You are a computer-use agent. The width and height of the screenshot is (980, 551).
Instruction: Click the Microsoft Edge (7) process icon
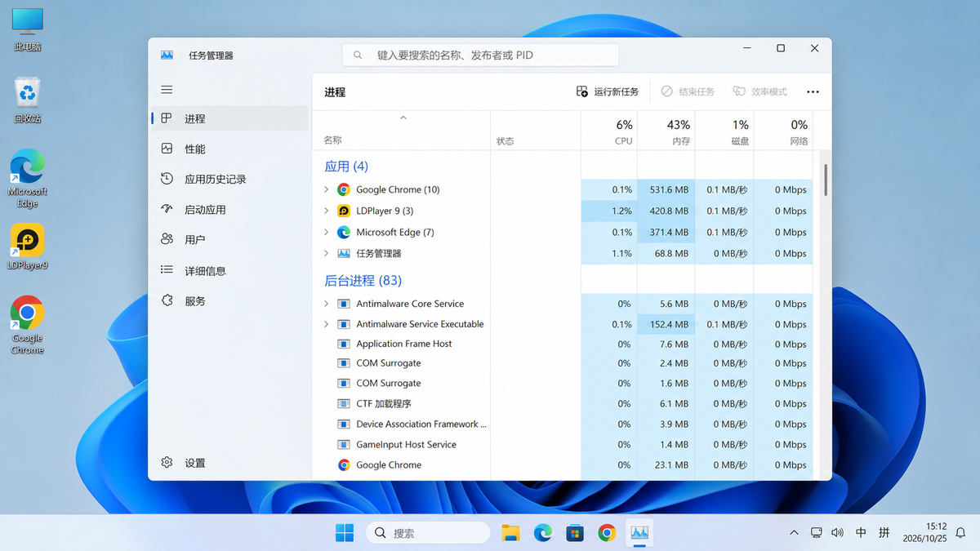click(x=344, y=232)
